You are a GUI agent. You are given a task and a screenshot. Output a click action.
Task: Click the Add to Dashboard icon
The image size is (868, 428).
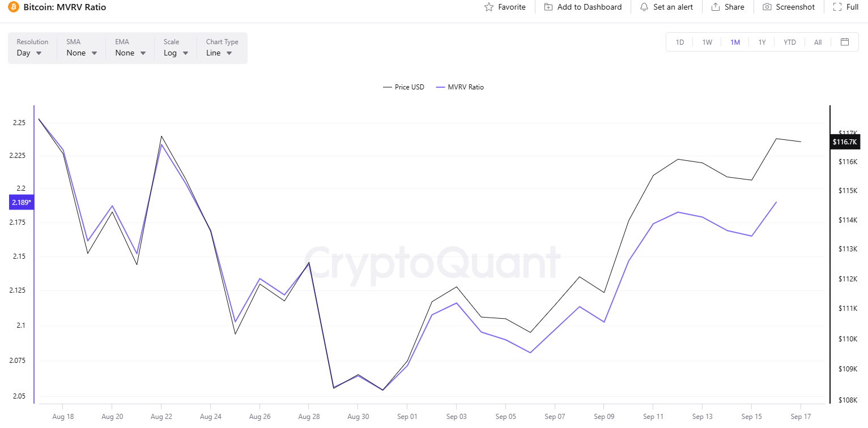548,7
